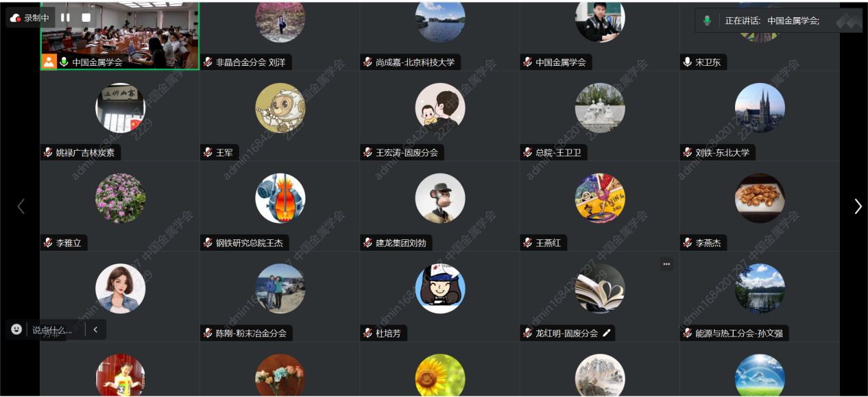868x397 pixels.
Task: Go to next page of participants
Action: click(x=858, y=206)
